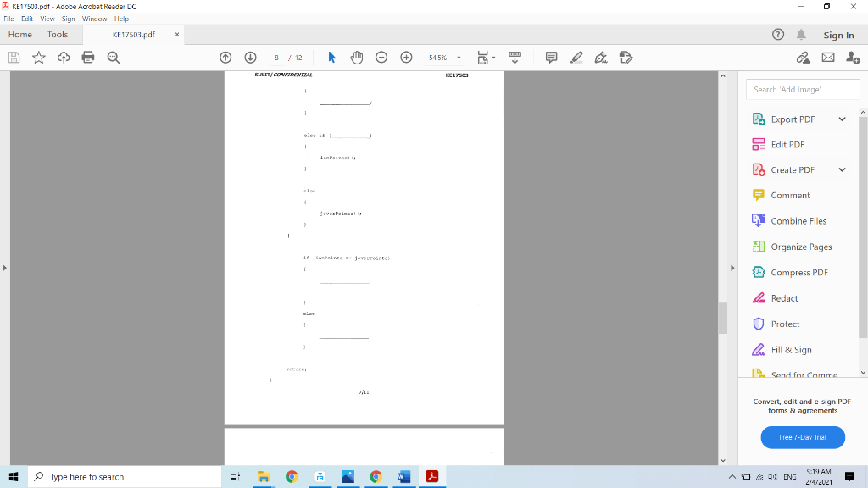The height and width of the screenshot is (488, 868).
Task: Open the Windows action center
Action: [x=849, y=476]
